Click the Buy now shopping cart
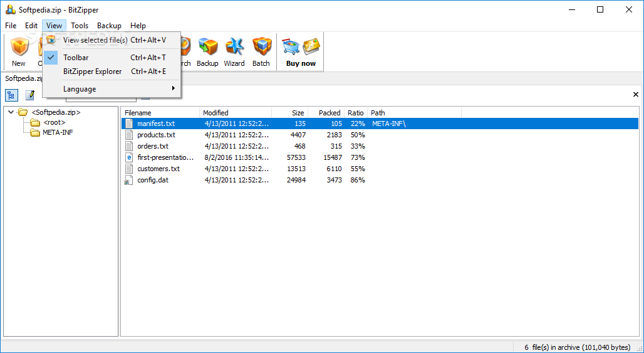 click(x=291, y=47)
